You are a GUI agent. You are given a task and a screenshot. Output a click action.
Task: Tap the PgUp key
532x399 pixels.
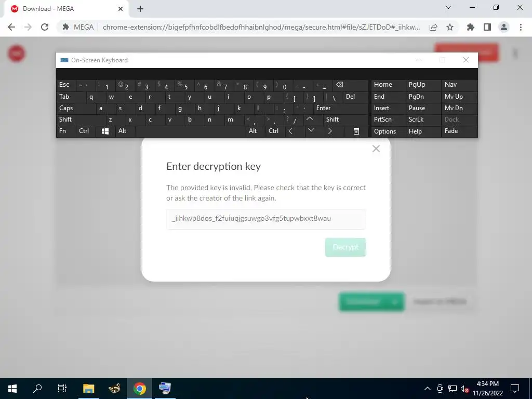(423, 85)
